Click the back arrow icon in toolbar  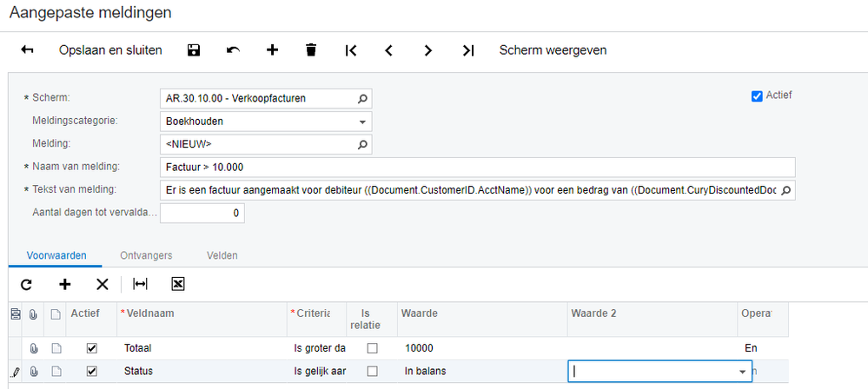pos(27,49)
